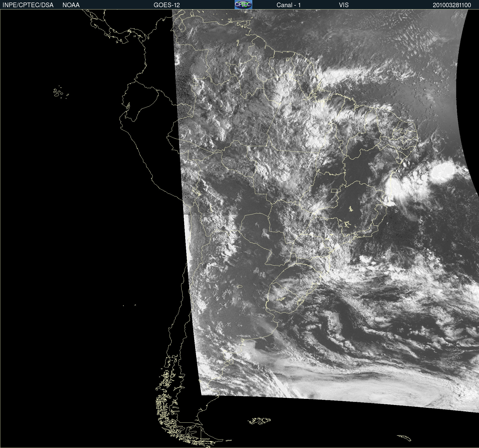Select the Canal - 1 channel text
The width and height of the screenshot is (479, 448).
[289, 5]
